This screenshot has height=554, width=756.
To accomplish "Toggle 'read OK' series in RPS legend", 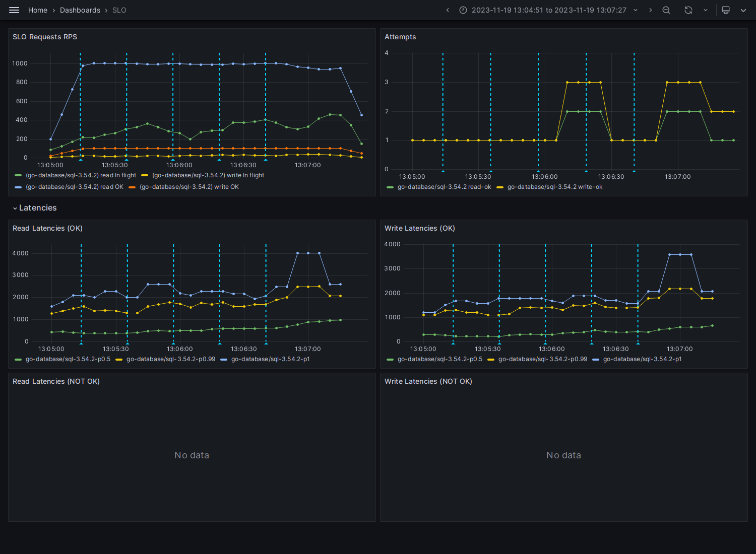I will 75,187.
